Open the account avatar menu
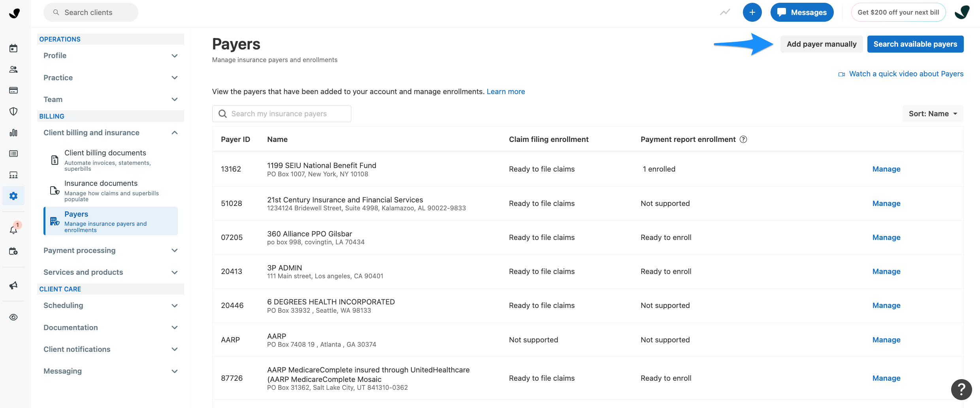 pos(962,12)
